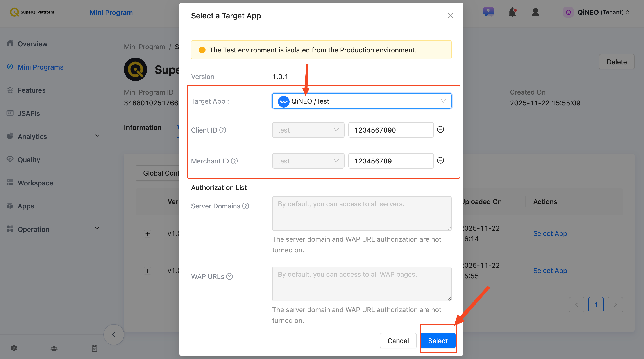644x359 pixels.
Task: Open the Client ID test dropdown
Action: tap(308, 130)
